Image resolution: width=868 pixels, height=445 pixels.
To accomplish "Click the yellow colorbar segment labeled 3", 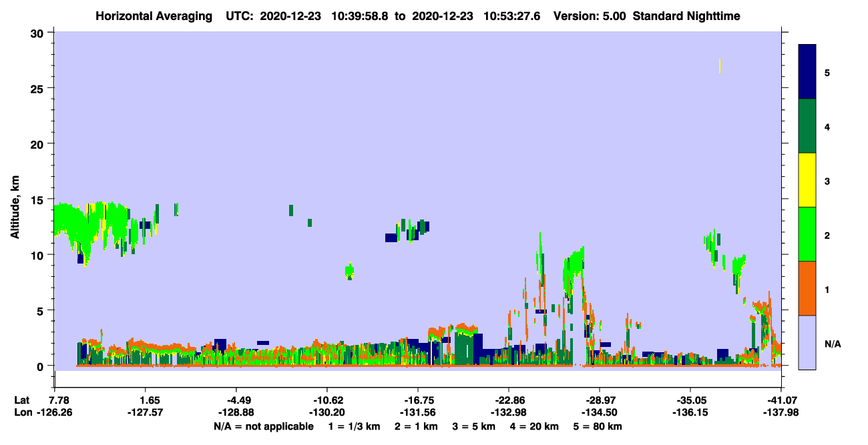I will pos(807,180).
